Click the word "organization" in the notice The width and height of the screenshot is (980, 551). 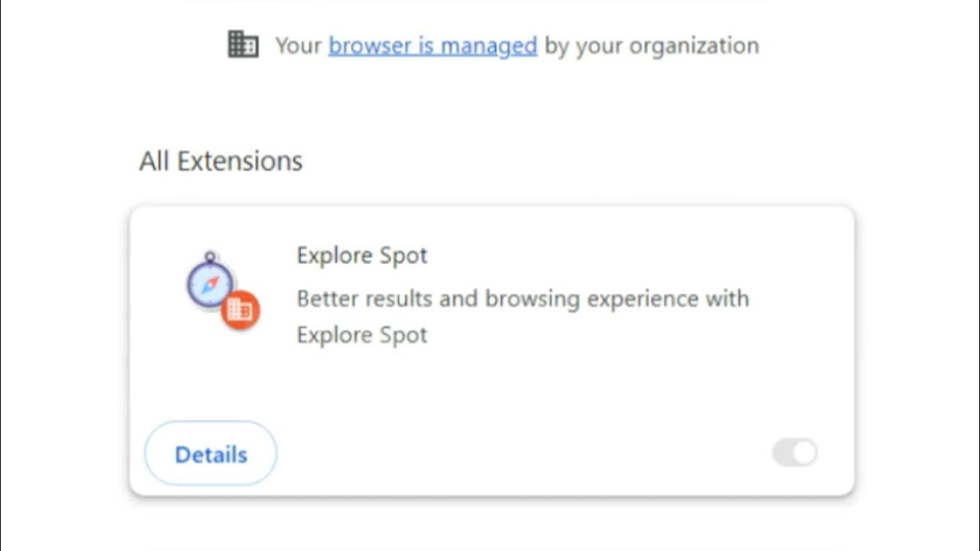tap(695, 46)
